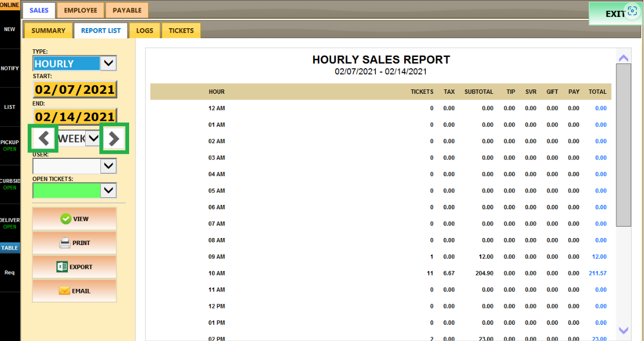Click the HOUR column header
644x341 pixels.
tap(216, 92)
